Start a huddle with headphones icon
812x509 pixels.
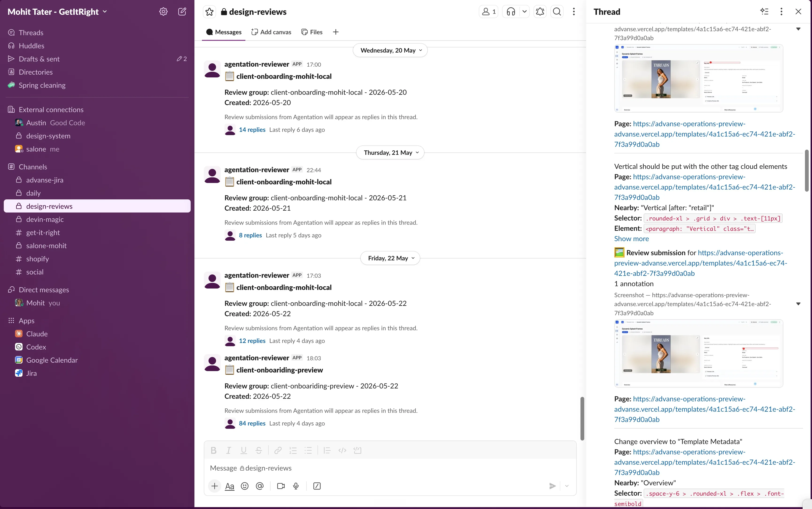coord(511,12)
